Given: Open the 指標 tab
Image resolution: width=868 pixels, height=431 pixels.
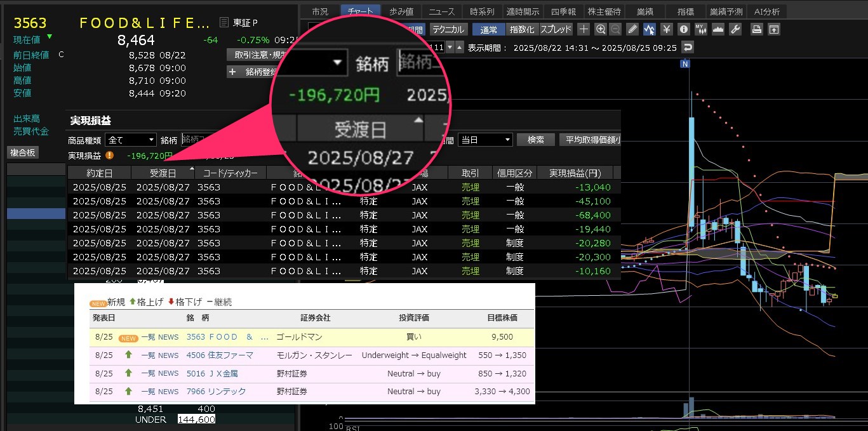Looking at the screenshot, I should 685,11.
